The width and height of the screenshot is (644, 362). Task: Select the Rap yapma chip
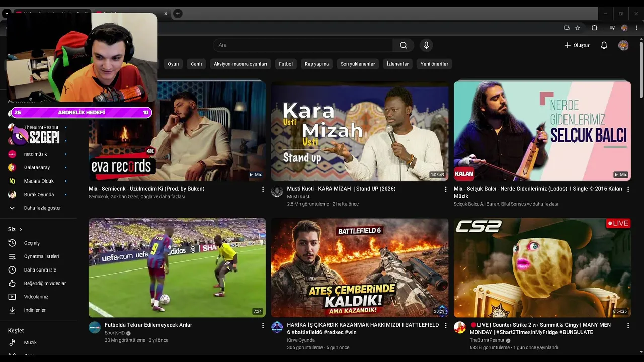coord(316,64)
